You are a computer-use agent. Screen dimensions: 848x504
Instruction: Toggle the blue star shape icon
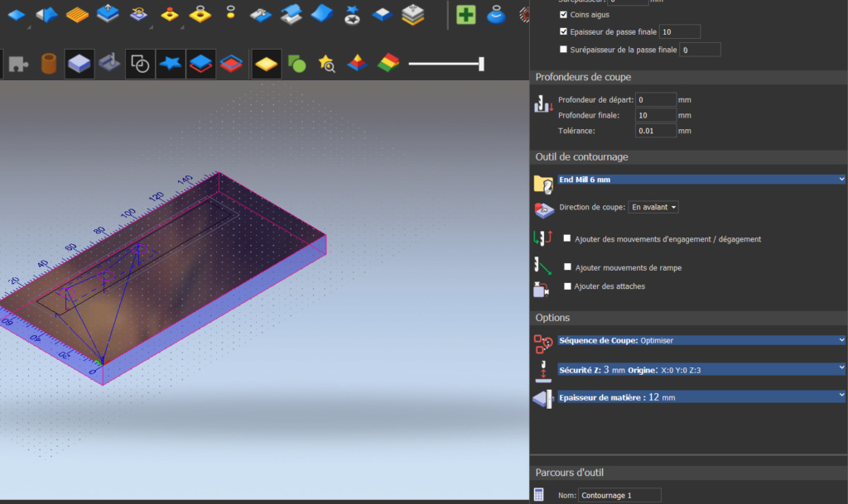point(171,64)
